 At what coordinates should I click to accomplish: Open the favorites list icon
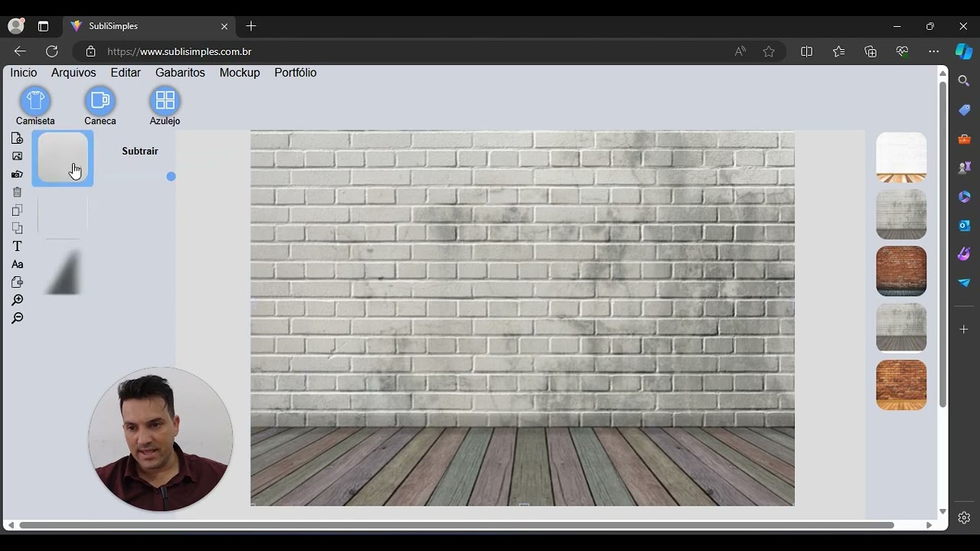[838, 51]
